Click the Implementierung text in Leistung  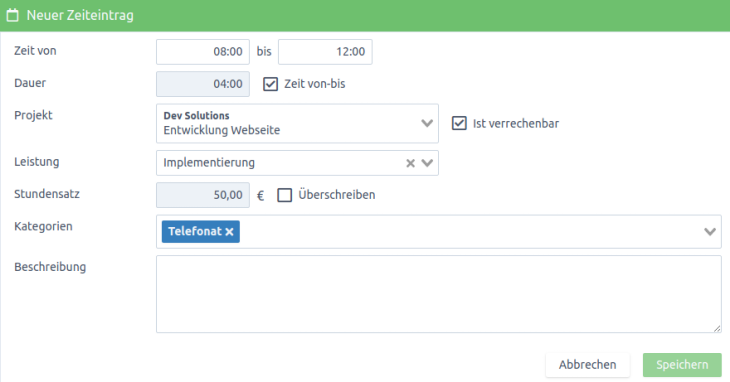[209, 163]
